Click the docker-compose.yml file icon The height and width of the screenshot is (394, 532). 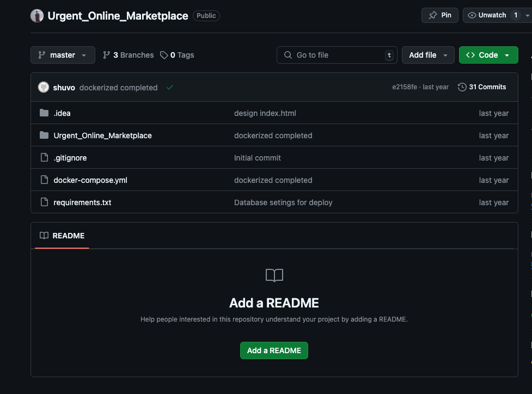click(44, 180)
